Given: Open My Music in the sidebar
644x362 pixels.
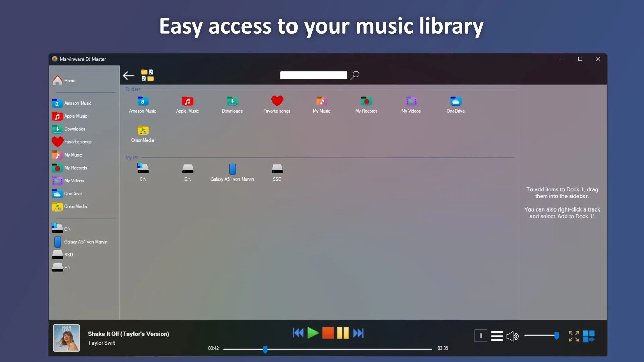Looking at the screenshot, I should (67, 155).
